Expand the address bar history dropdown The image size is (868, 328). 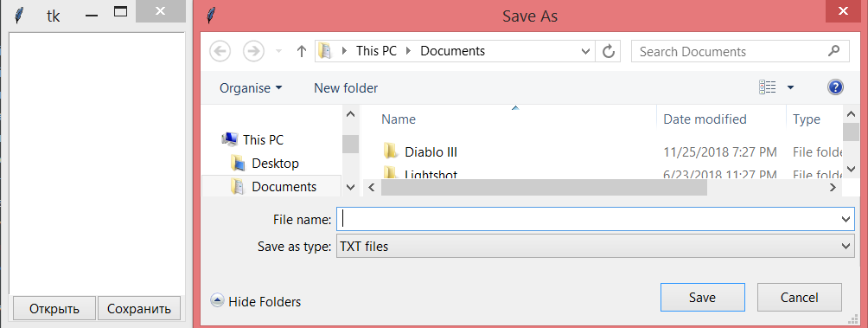[586, 52]
